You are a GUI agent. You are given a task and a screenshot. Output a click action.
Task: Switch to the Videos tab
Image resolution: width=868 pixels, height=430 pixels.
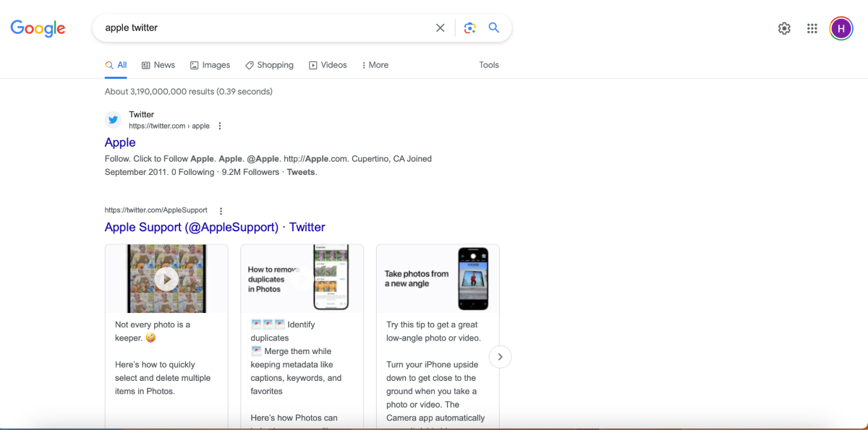(x=328, y=65)
